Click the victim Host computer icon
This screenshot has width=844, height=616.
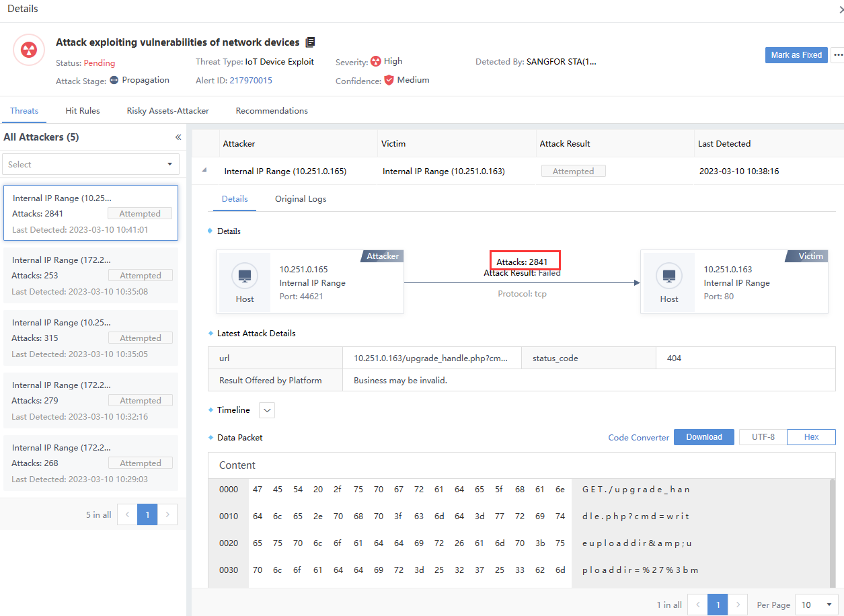click(x=668, y=276)
